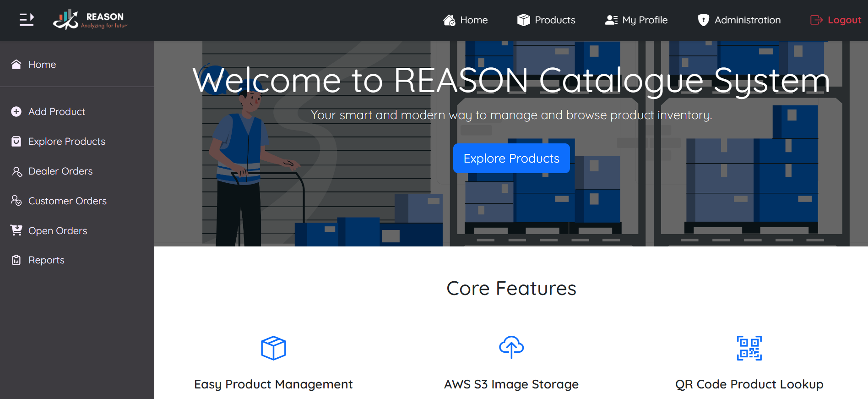Click the house icon beside sidebar Home
868x399 pixels.
click(16, 65)
